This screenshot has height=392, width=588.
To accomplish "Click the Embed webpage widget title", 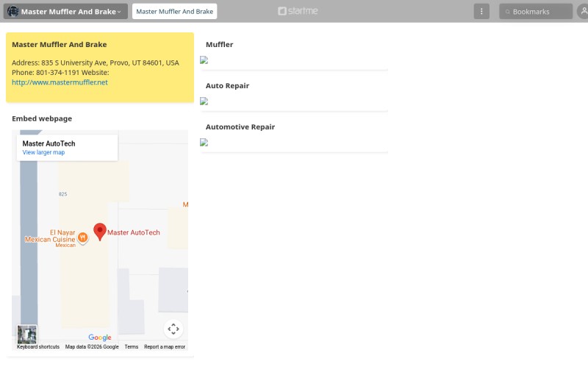I will click(42, 118).
